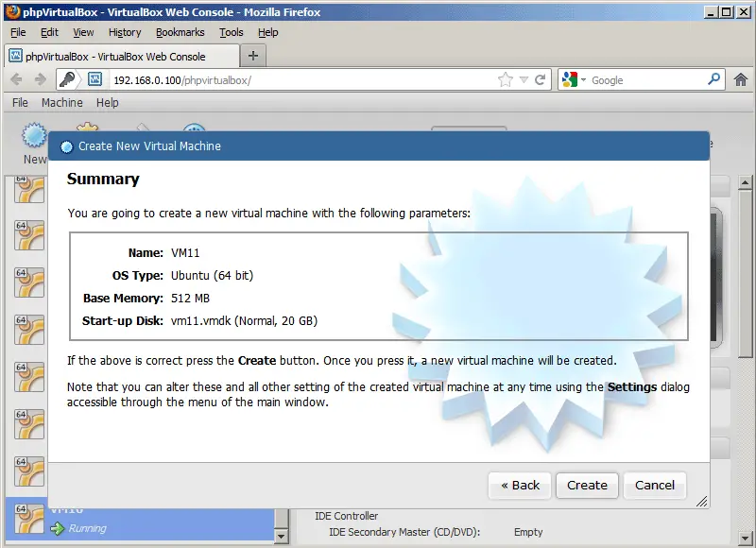Close the Firefox window

click(744, 12)
